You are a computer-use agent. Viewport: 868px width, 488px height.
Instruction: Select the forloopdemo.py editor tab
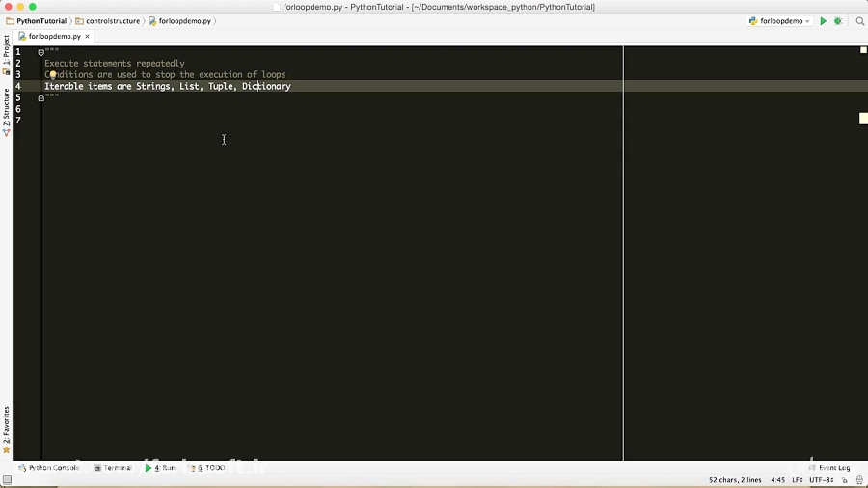point(54,37)
